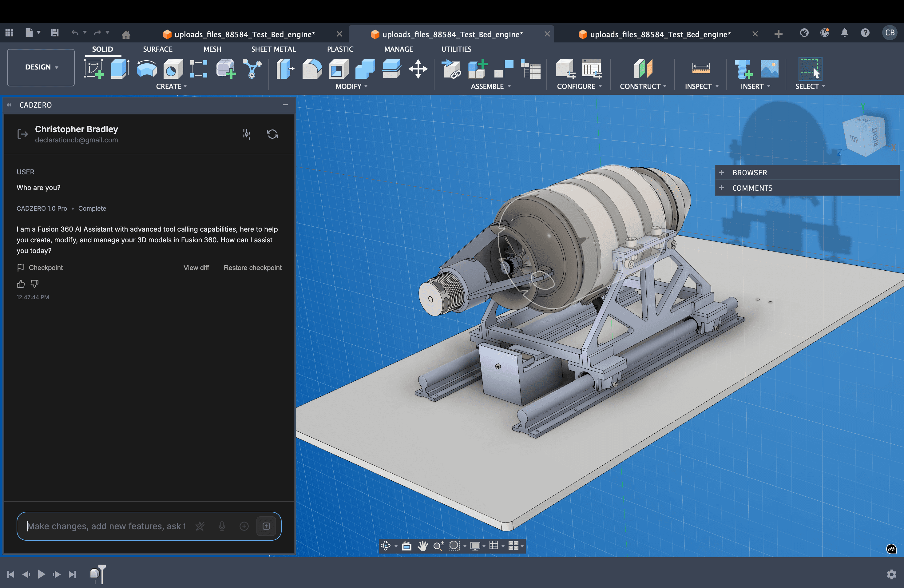The width and height of the screenshot is (904, 588).
Task: Open the DESIGN workspace dropdown
Action: 40,67
